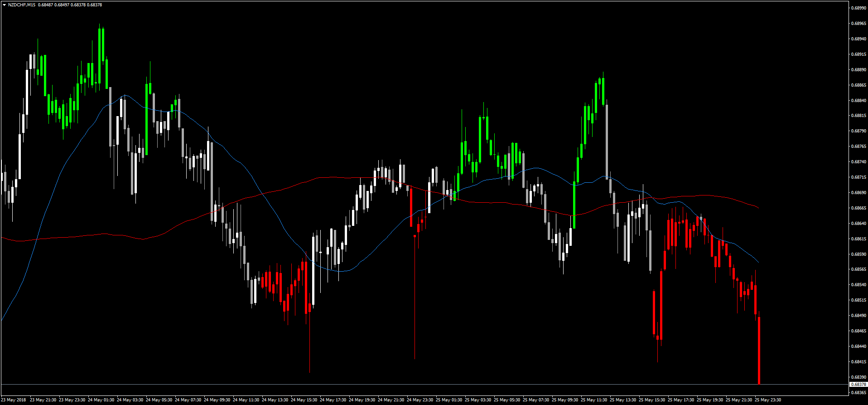The height and width of the screenshot is (405, 868).
Task: Click the 0.68740 price scale label
Action: pyautogui.click(x=858, y=162)
